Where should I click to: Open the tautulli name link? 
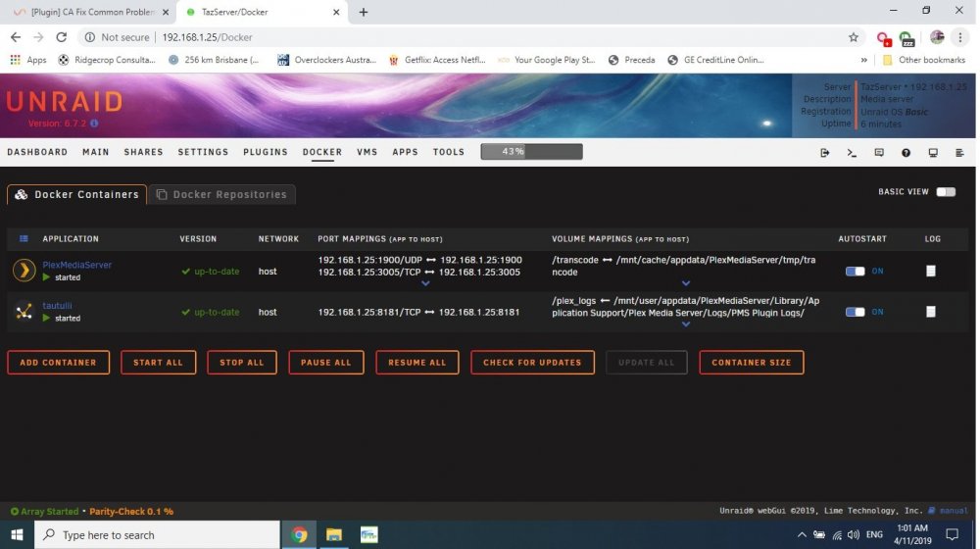[58, 306]
